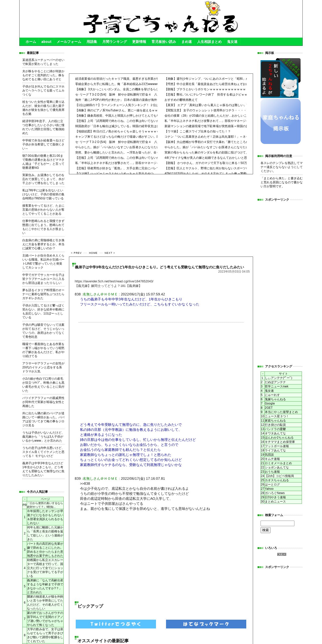
Task: Open the ホーム menu item
Action: pyautogui.click(x=31, y=42)
